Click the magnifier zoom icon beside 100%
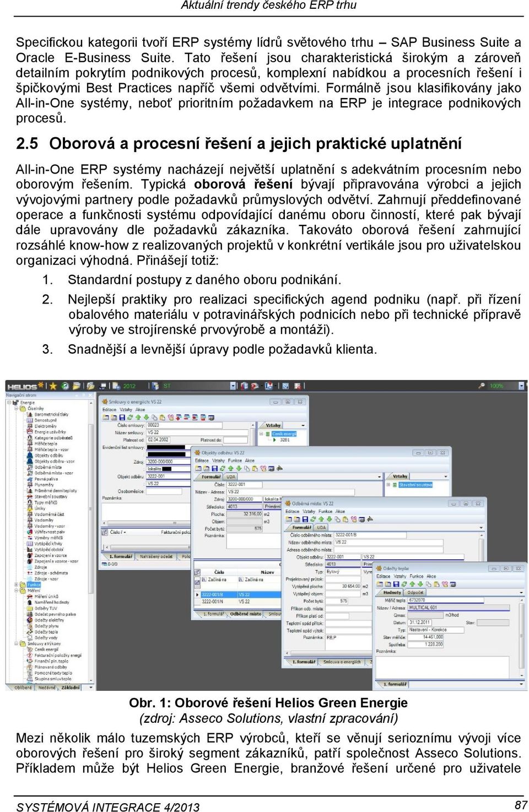Screen dimensions: 529x812 [481, 386]
